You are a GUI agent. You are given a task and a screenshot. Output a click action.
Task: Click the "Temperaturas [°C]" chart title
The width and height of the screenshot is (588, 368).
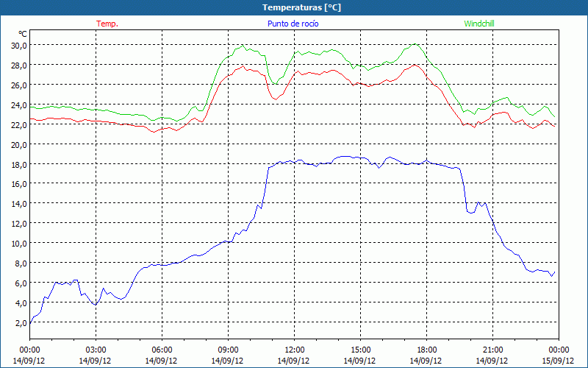301,7
